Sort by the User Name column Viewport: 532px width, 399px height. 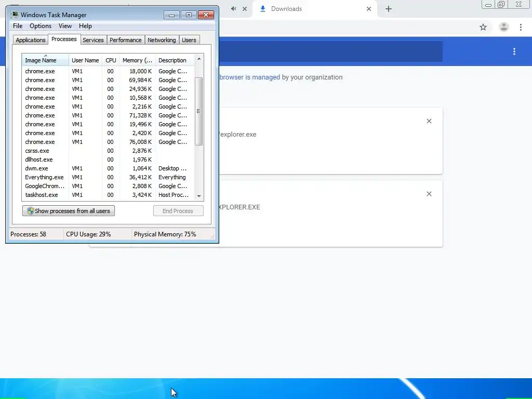tap(85, 60)
